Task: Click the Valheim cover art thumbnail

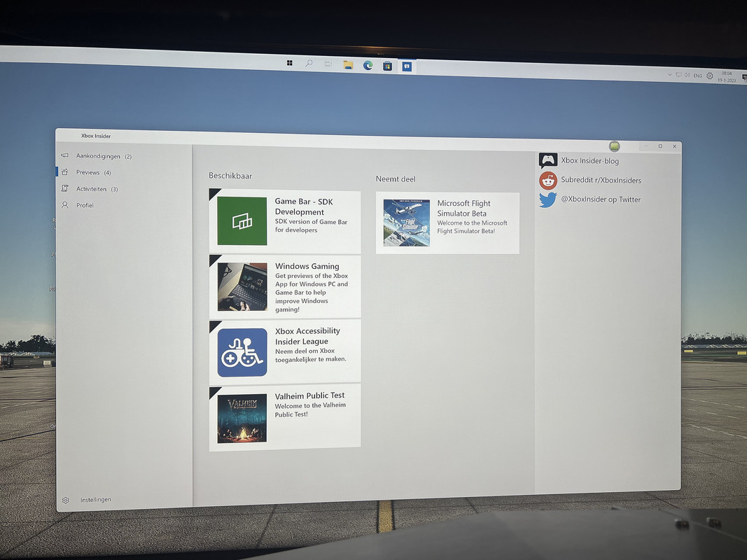Action: click(x=242, y=418)
